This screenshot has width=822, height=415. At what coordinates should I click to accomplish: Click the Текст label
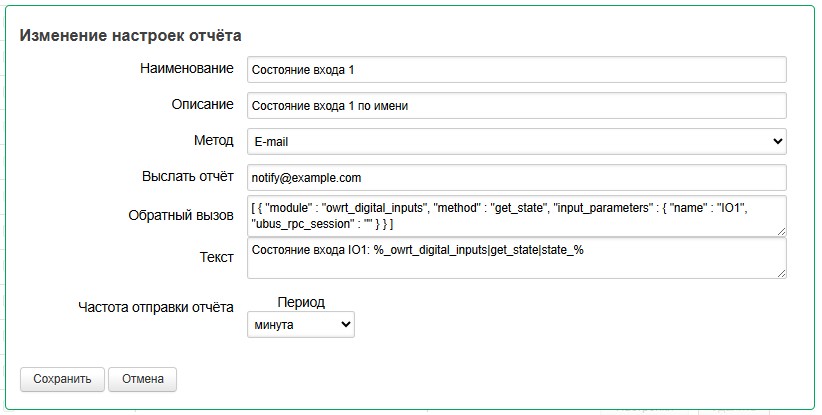pyautogui.click(x=216, y=258)
